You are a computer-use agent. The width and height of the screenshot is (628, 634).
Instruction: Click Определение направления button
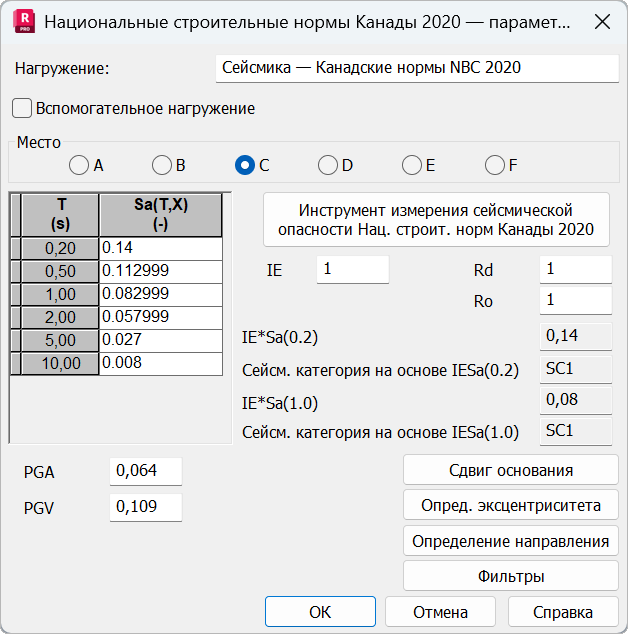click(511, 541)
